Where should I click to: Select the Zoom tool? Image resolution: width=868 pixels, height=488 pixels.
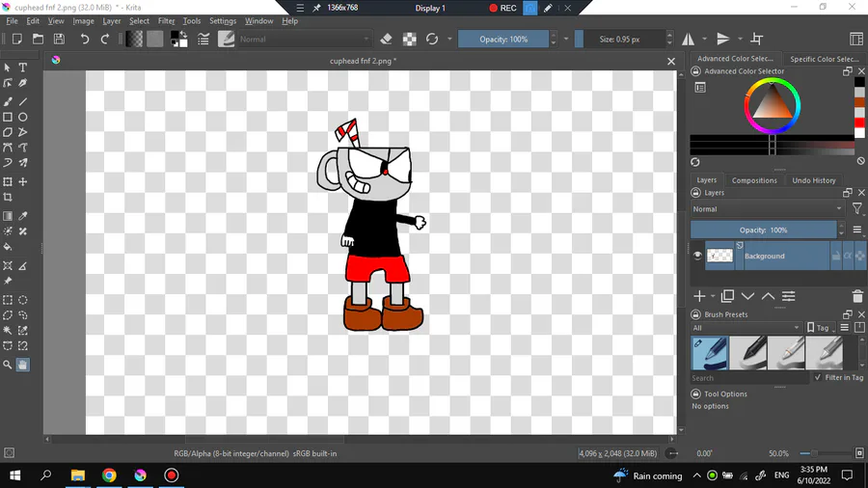[8, 365]
